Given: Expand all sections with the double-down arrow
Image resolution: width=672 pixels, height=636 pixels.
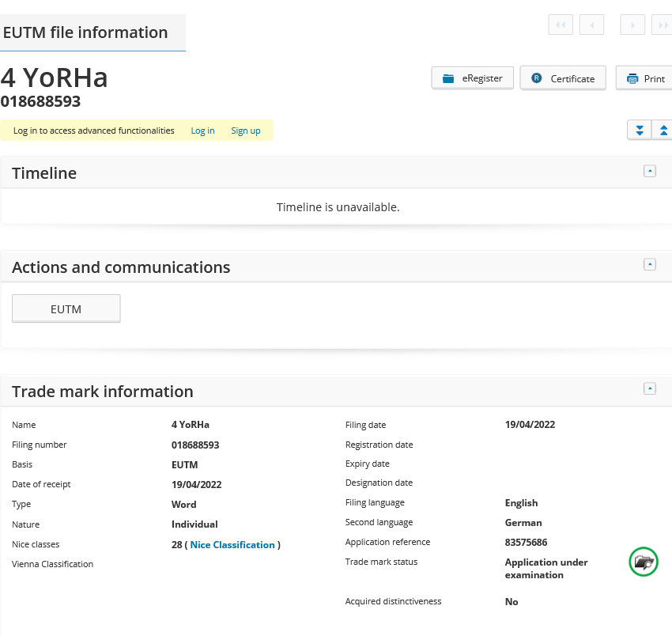Looking at the screenshot, I should click(x=639, y=131).
